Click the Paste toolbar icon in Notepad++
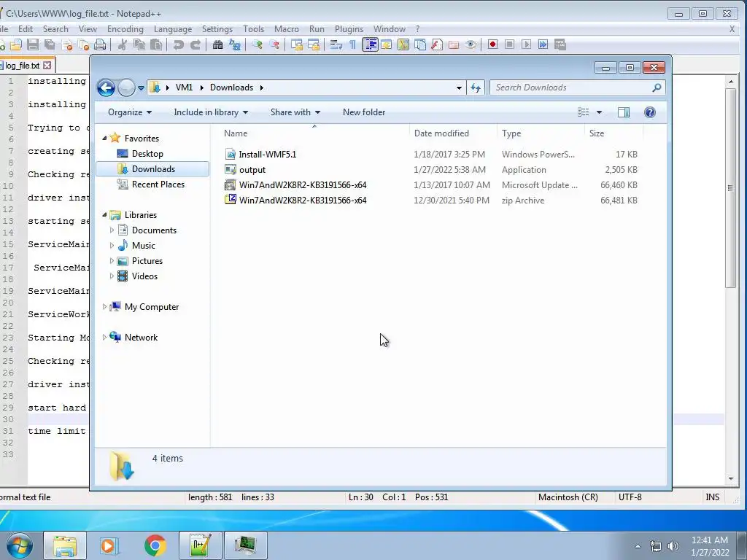747x560 pixels. click(x=156, y=44)
